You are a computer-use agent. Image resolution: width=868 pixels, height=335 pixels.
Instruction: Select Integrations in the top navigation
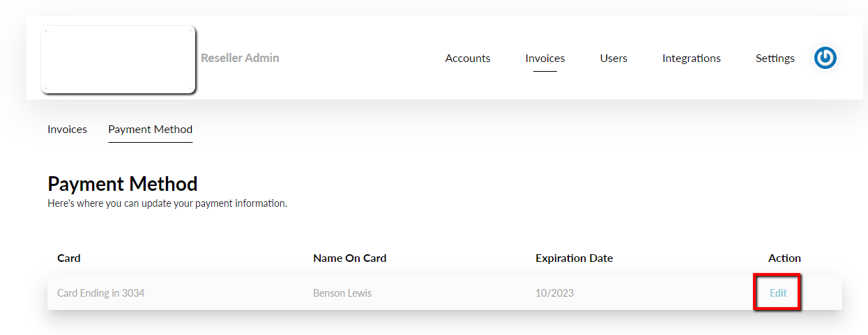[692, 59]
